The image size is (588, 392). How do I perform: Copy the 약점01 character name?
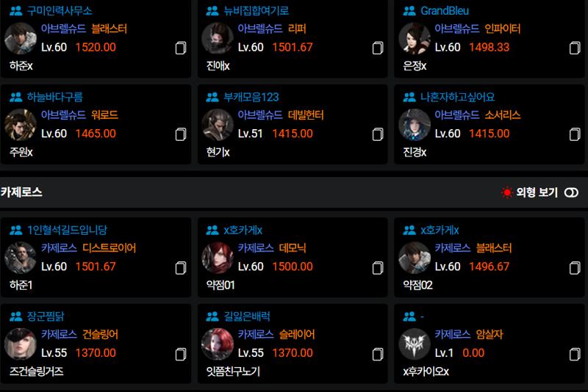pyautogui.click(x=378, y=268)
